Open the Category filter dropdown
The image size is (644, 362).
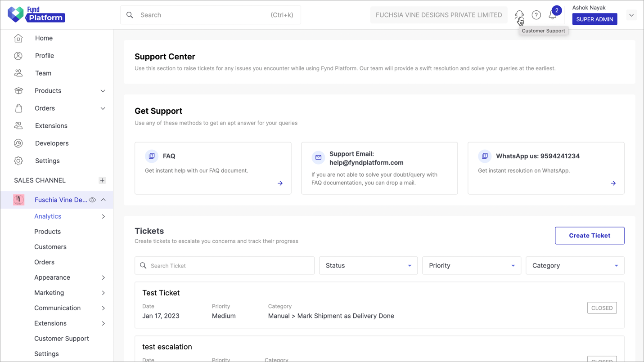pyautogui.click(x=575, y=266)
